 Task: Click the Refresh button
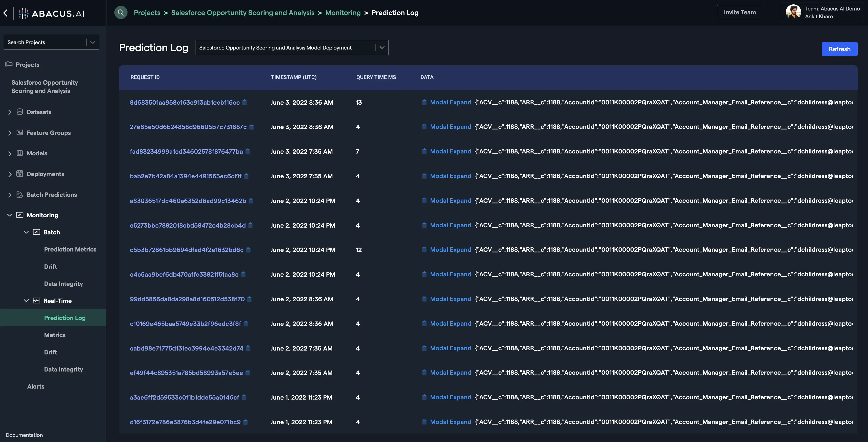(839, 49)
